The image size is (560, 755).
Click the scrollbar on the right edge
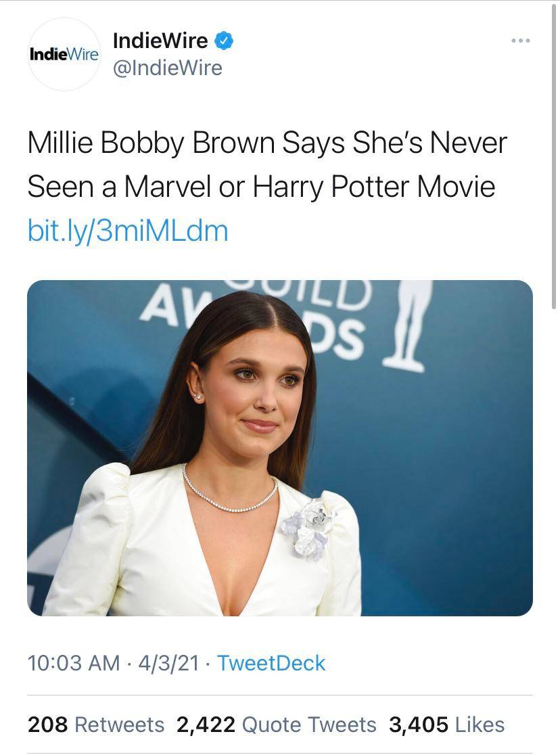click(x=555, y=156)
